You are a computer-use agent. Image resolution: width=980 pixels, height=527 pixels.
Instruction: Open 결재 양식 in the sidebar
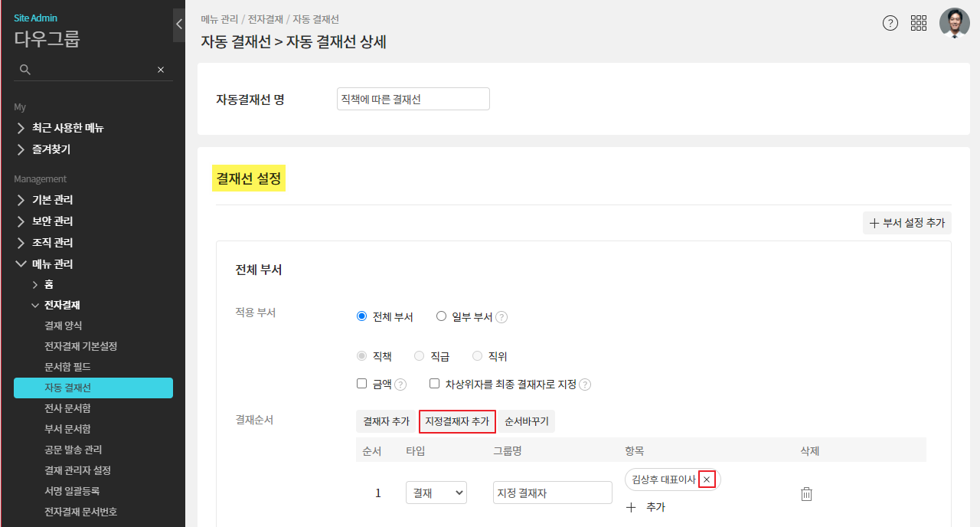(x=63, y=326)
